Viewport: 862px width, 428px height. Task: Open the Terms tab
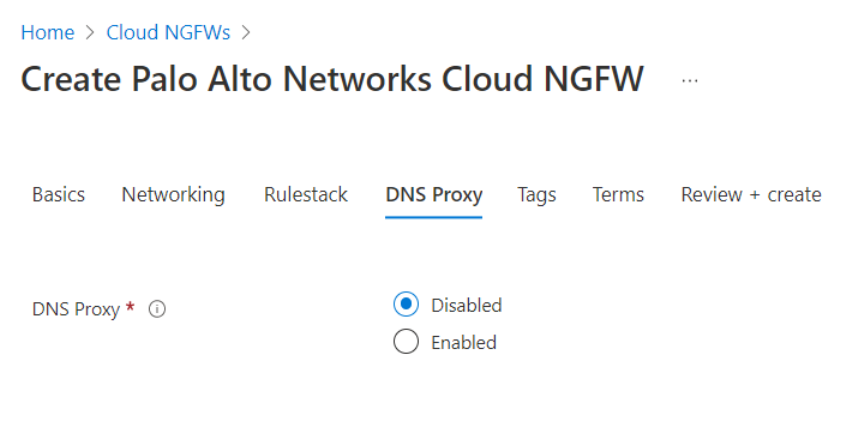[618, 195]
